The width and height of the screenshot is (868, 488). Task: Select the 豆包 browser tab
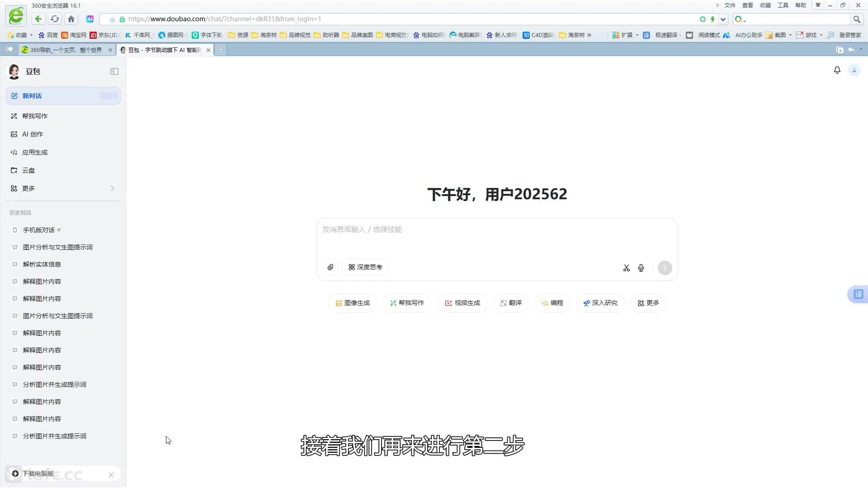tap(164, 50)
